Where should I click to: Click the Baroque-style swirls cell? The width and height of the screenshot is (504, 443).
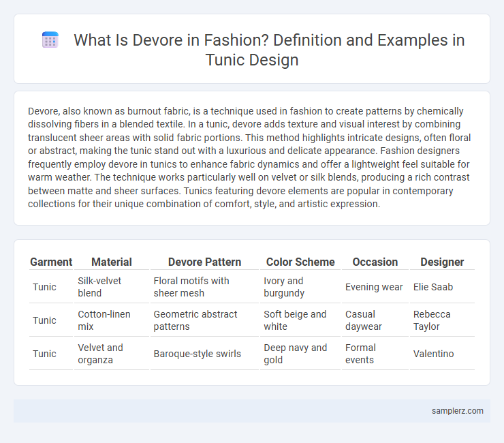click(204, 354)
